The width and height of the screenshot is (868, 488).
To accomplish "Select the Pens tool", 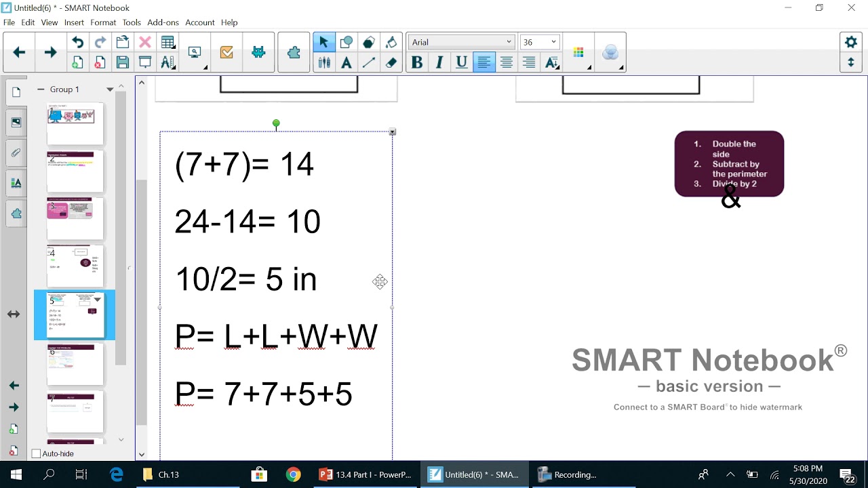I will (x=323, y=62).
